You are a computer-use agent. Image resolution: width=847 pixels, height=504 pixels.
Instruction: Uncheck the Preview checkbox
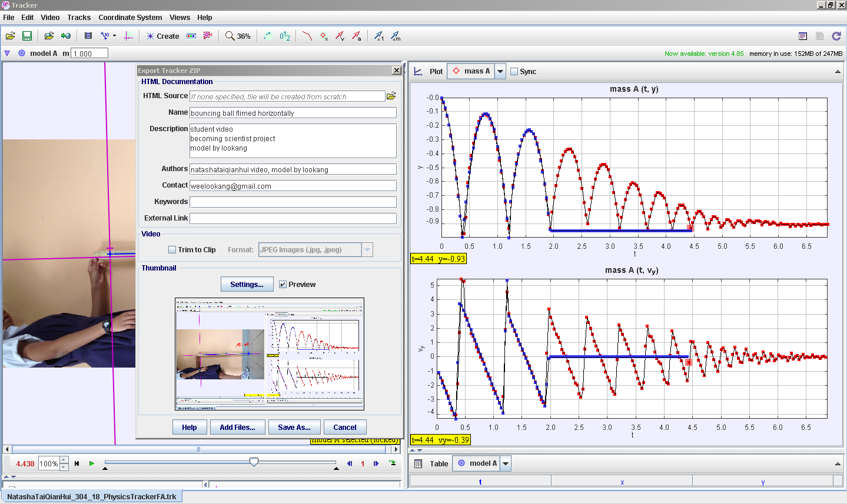[283, 285]
